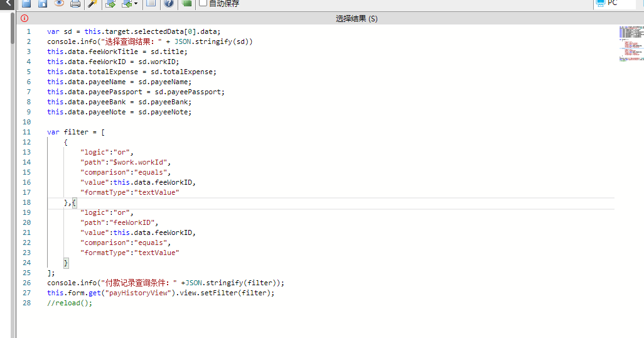
Task: Click the back chevron arrow in the dark corner
Action: pyautogui.click(x=8, y=3)
